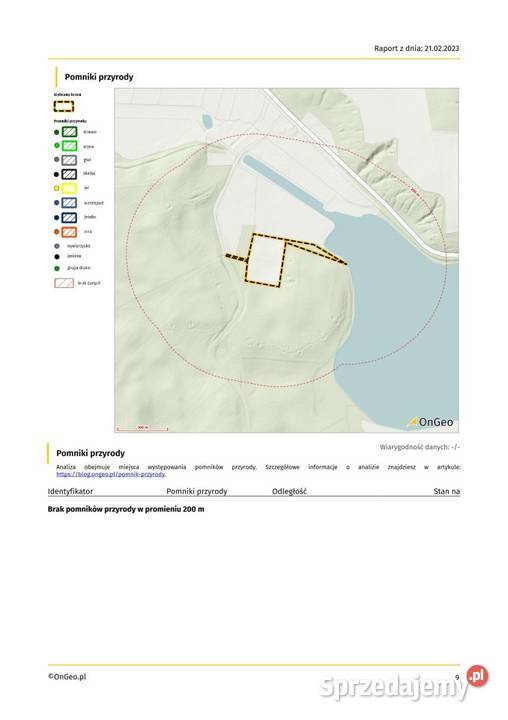Click the pink hatched no-data legend icon

tap(64, 283)
